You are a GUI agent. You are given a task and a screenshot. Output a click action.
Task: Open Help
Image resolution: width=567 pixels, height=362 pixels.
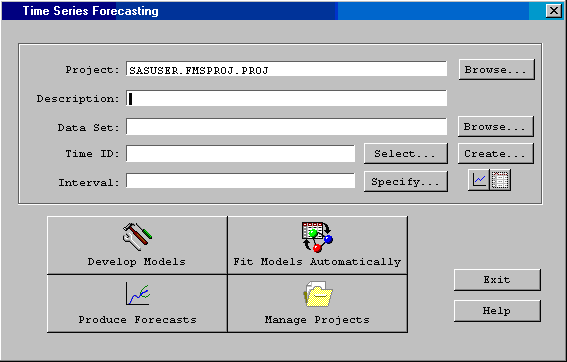(497, 311)
